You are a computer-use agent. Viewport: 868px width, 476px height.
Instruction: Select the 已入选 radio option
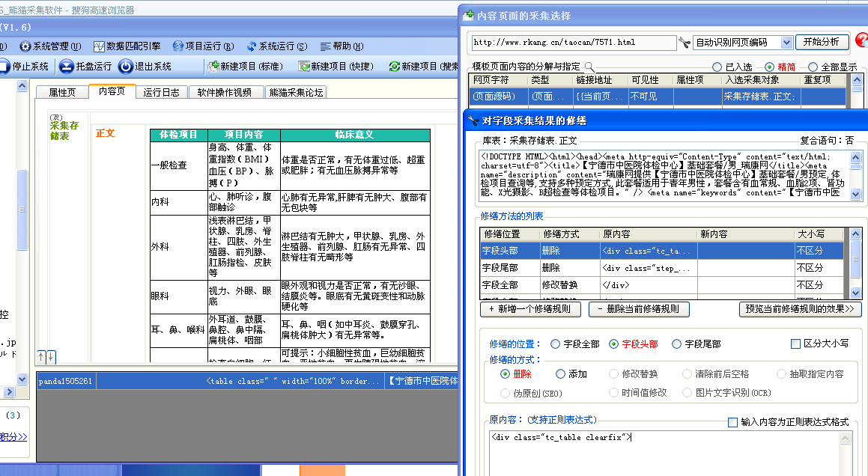click(717, 67)
